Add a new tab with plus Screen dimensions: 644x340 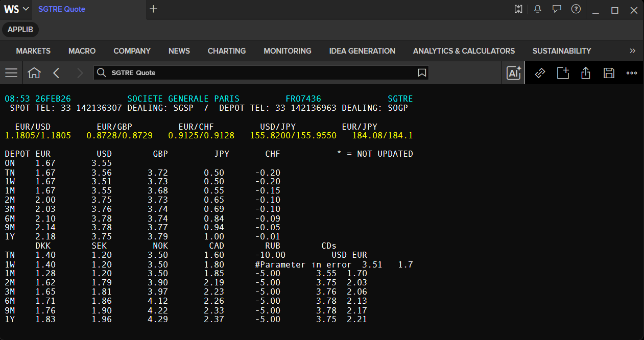coord(154,9)
